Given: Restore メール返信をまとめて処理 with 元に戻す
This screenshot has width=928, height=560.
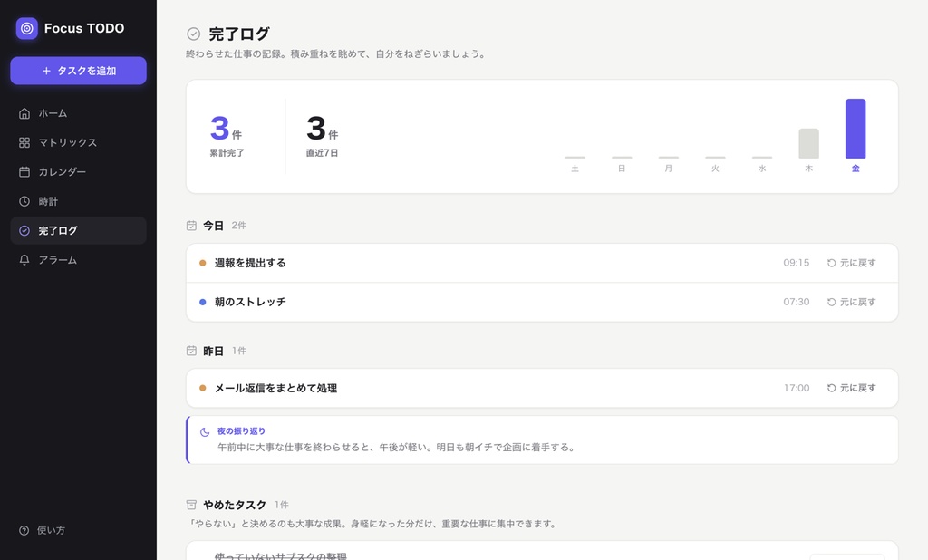Looking at the screenshot, I should pos(852,389).
